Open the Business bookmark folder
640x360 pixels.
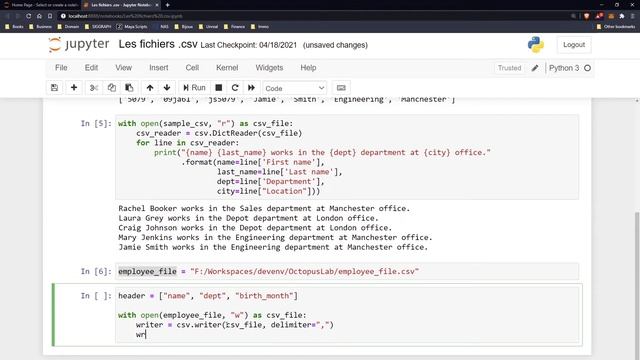click(40, 27)
